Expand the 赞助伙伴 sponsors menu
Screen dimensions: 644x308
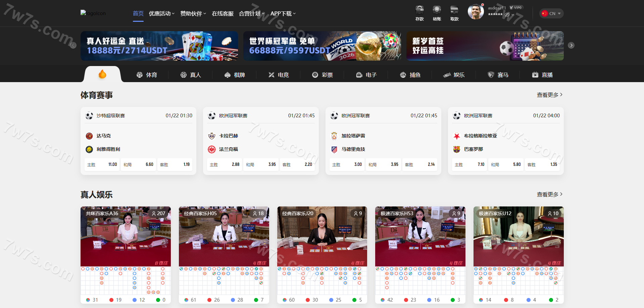pos(193,13)
